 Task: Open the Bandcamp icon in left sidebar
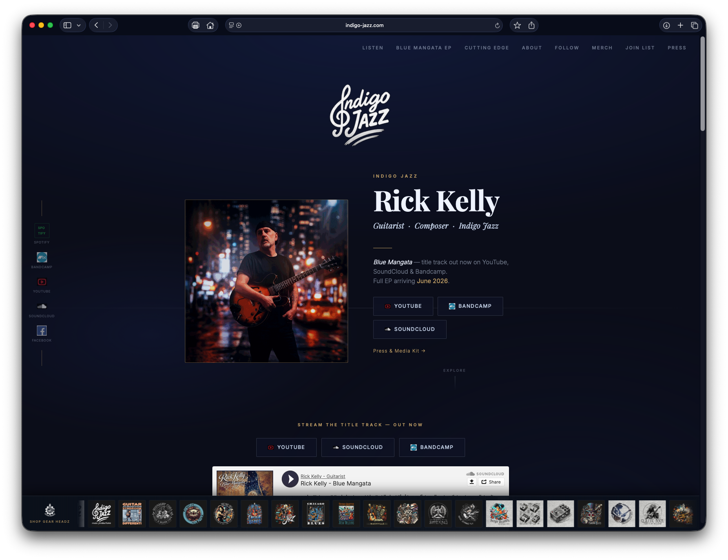42,257
